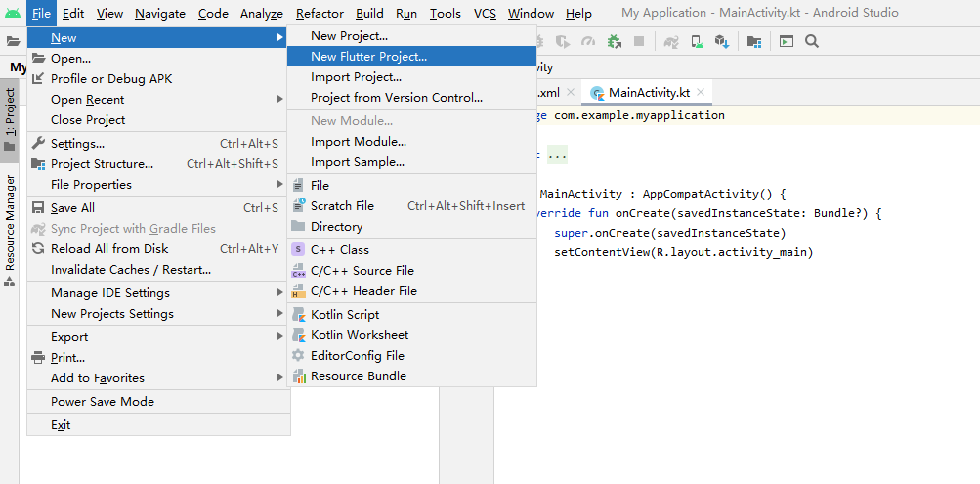Select Project from Version Control entry
The width and height of the screenshot is (980, 484).
[x=411, y=98]
